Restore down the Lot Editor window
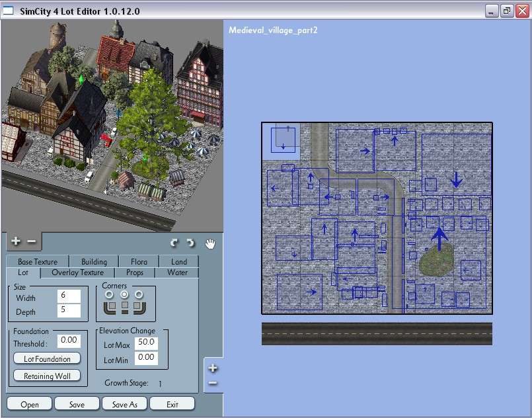 pyautogui.click(x=506, y=11)
